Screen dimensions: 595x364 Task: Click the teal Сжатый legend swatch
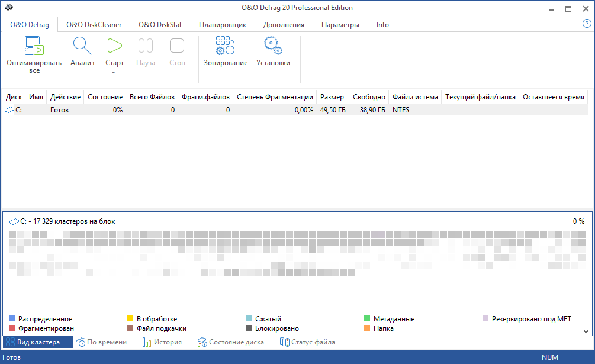pyautogui.click(x=249, y=318)
